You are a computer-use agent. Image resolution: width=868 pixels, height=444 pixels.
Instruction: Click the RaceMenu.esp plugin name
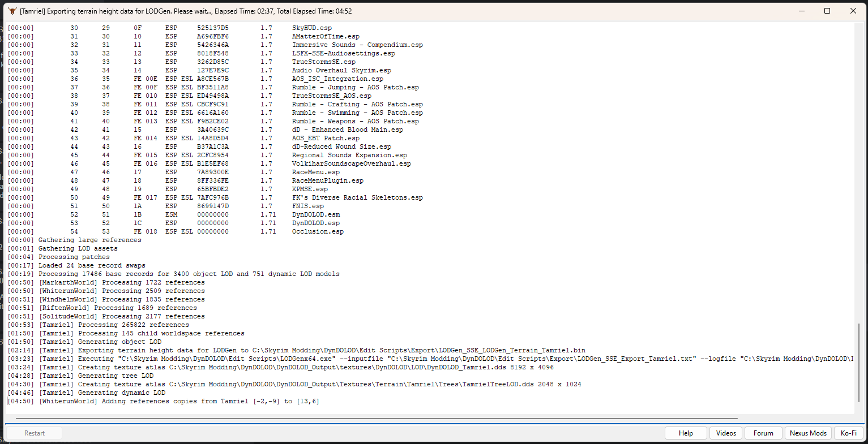pyautogui.click(x=316, y=172)
